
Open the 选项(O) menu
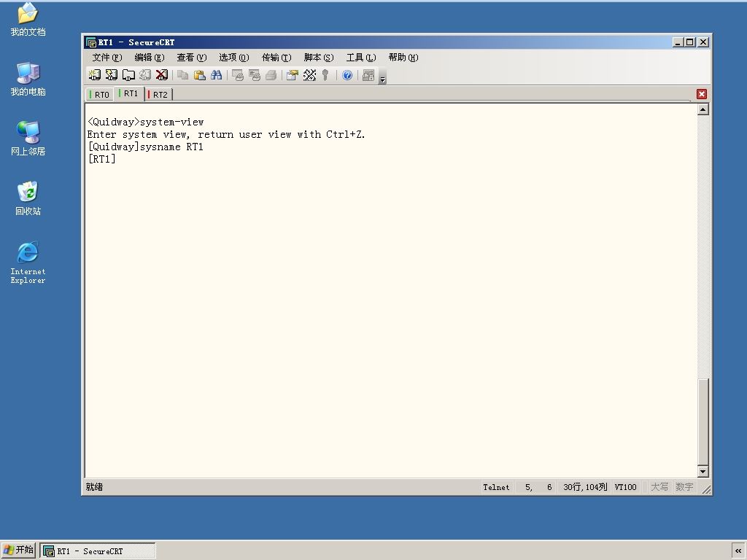234,58
